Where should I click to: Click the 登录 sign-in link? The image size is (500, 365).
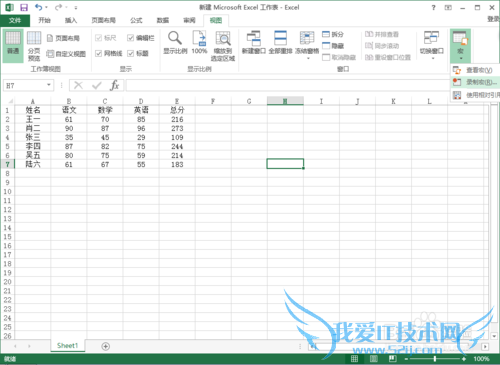tap(493, 19)
